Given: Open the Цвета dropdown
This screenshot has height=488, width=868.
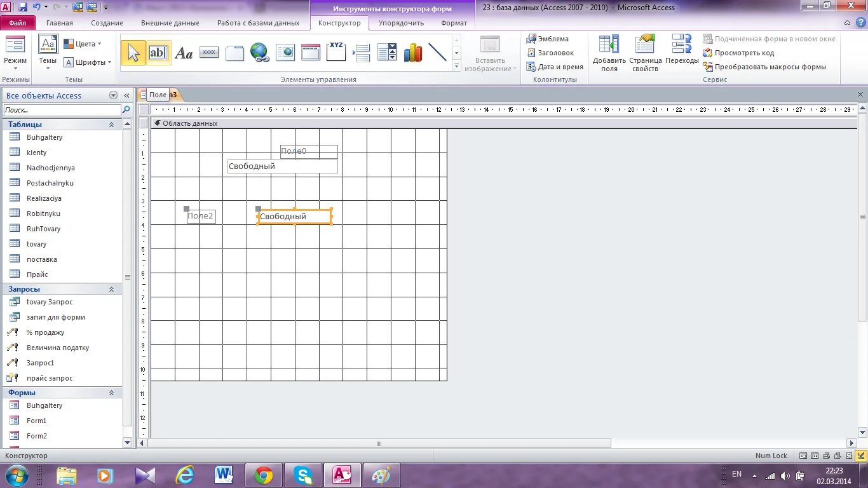Looking at the screenshot, I should click(x=83, y=44).
